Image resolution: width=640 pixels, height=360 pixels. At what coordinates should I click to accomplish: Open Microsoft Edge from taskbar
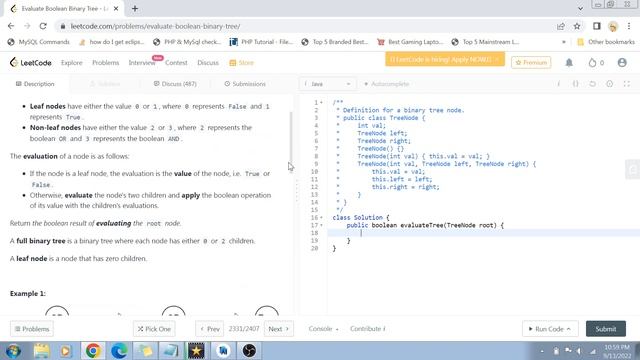pos(119,351)
